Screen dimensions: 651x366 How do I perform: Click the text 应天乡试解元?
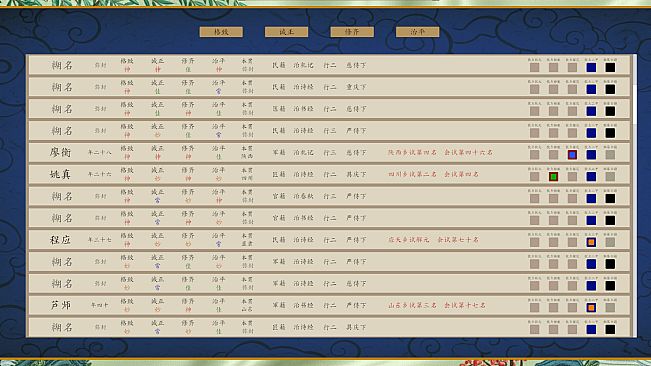(x=409, y=240)
